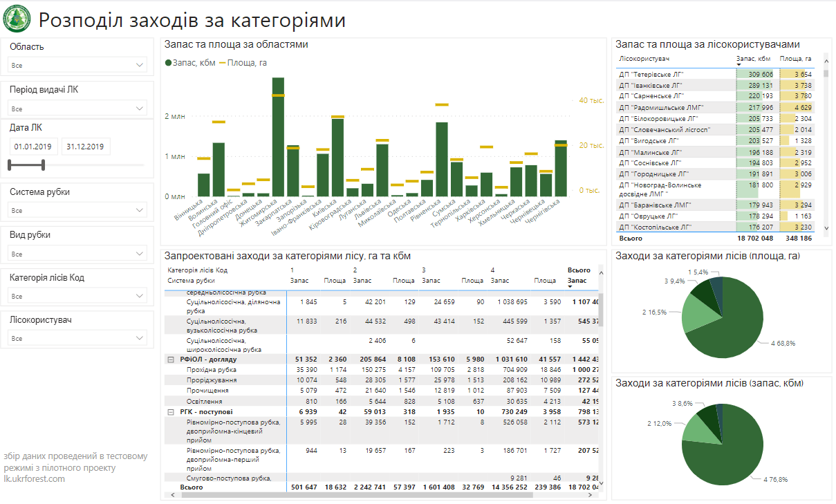836x504 pixels.
Task: Click the forestry agency logo icon
Action: click(17, 19)
